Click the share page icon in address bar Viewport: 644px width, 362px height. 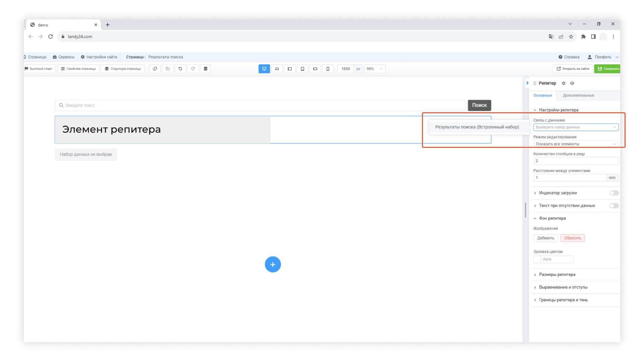coord(561,37)
